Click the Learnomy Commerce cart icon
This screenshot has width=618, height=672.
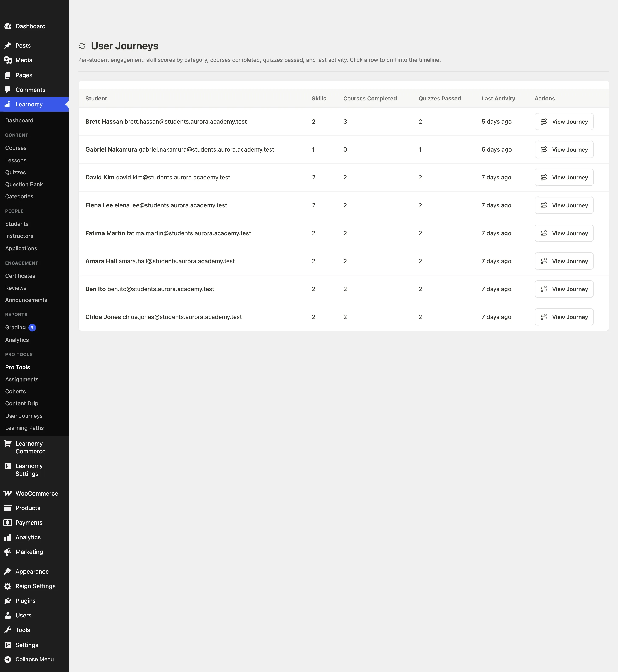(8, 444)
